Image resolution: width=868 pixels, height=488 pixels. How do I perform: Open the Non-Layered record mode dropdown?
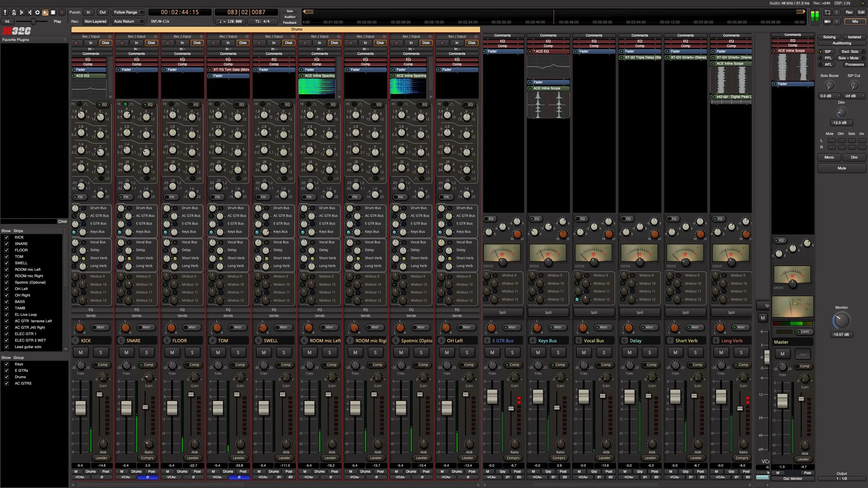click(95, 21)
